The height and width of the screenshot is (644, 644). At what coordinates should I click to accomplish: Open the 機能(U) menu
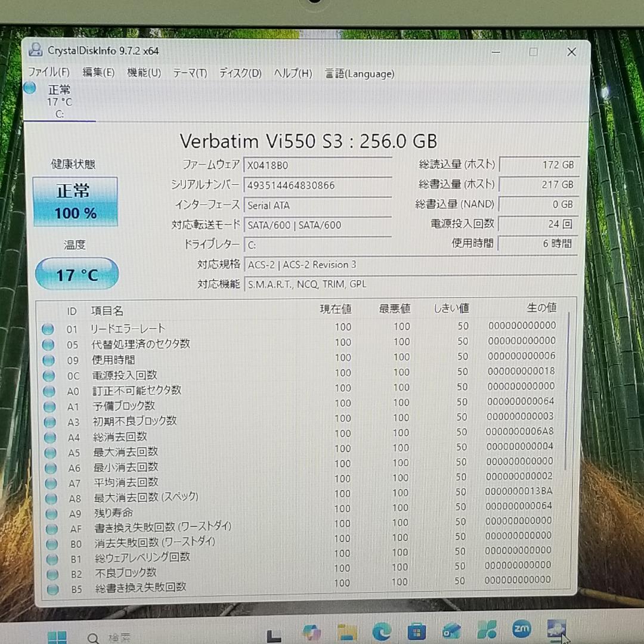[x=144, y=73]
